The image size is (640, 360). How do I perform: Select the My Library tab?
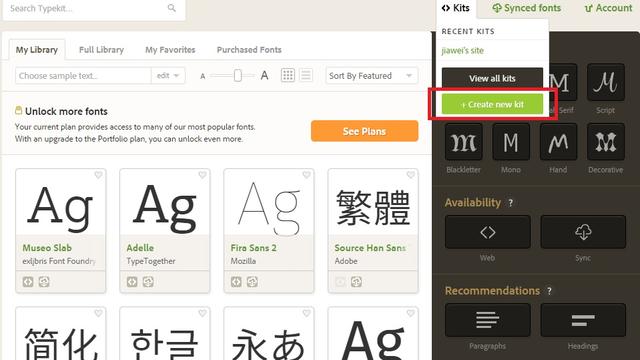(x=37, y=50)
